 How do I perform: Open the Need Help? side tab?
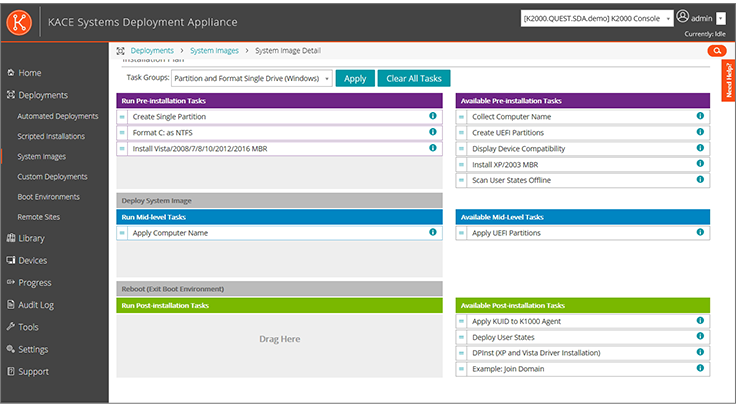pyautogui.click(x=728, y=80)
